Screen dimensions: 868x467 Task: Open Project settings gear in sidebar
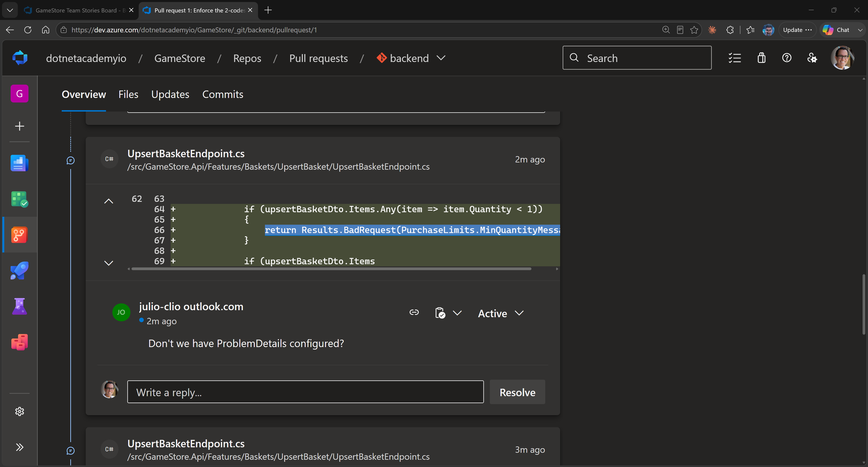[x=19, y=411]
